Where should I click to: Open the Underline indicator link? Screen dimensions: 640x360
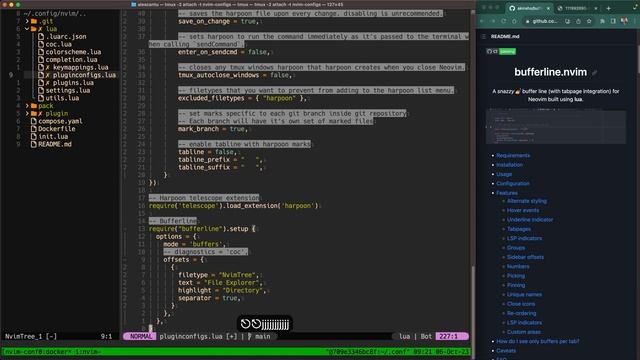tap(530, 220)
